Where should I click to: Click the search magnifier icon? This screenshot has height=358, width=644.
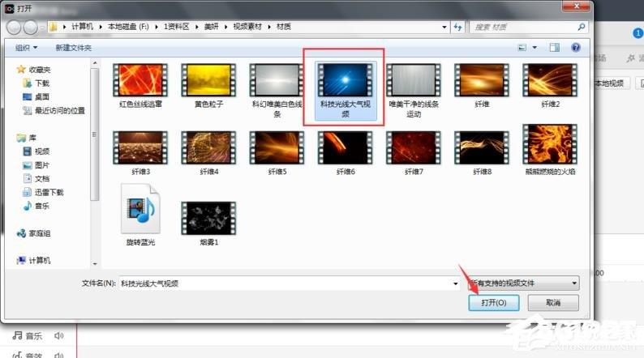click(582, 27)
